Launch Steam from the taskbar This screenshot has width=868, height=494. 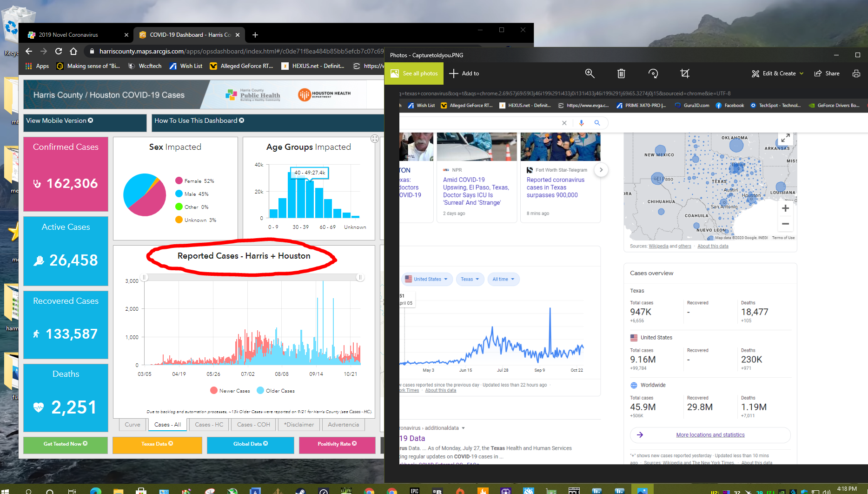point(301,491)
